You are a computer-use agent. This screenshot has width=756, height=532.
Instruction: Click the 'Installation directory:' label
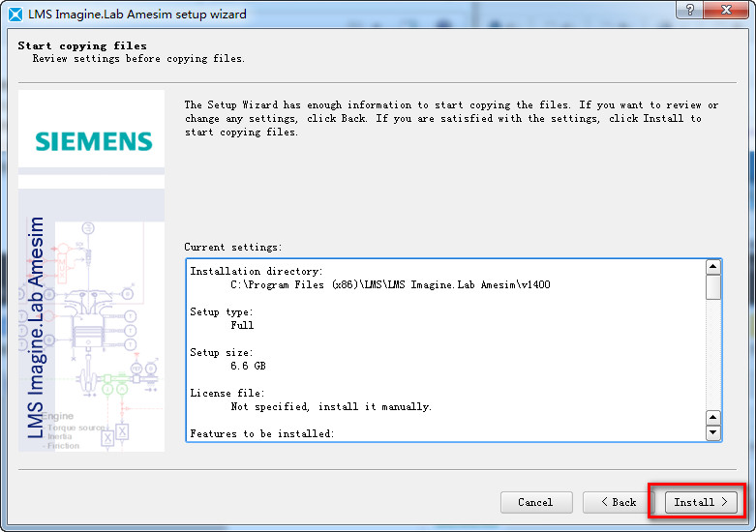tap(256, 271)
